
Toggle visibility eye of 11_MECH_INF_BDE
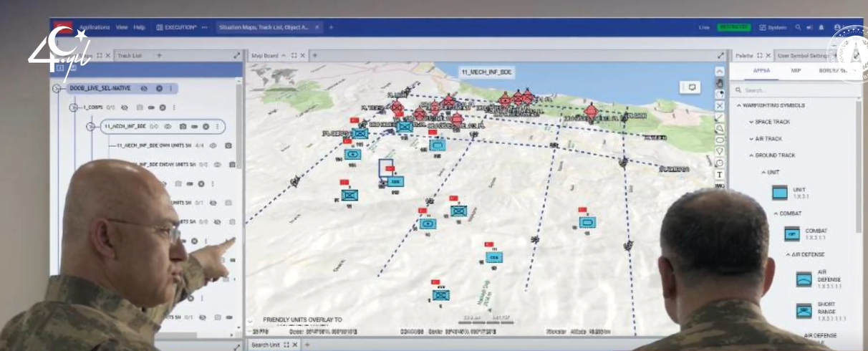pyautogui.click(x=168, y=126)
